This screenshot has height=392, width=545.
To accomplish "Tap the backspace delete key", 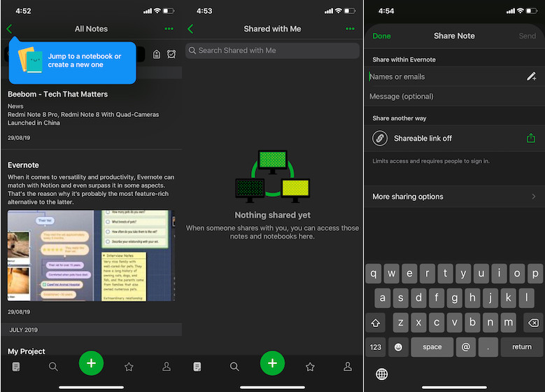I will [533, 323].
